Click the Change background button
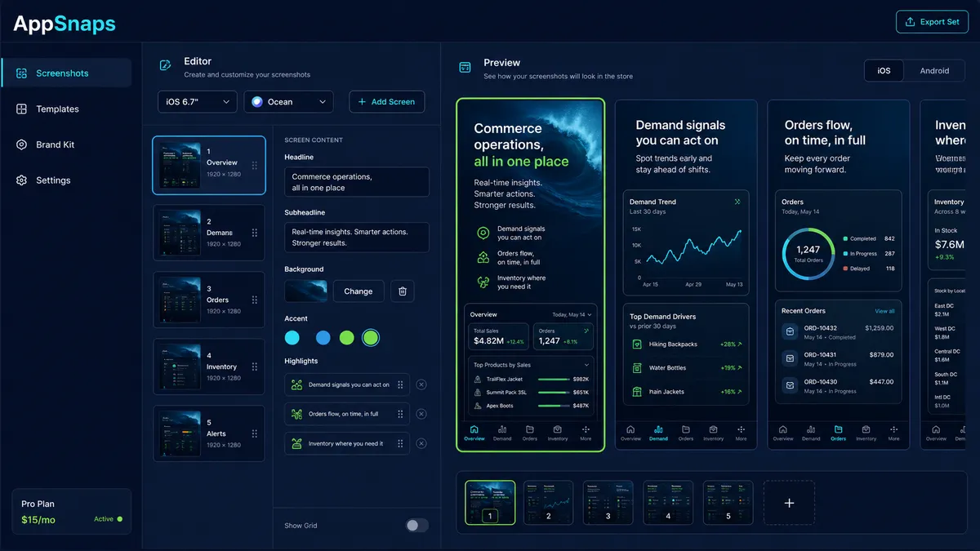980x551 pixels. (358, 291)
